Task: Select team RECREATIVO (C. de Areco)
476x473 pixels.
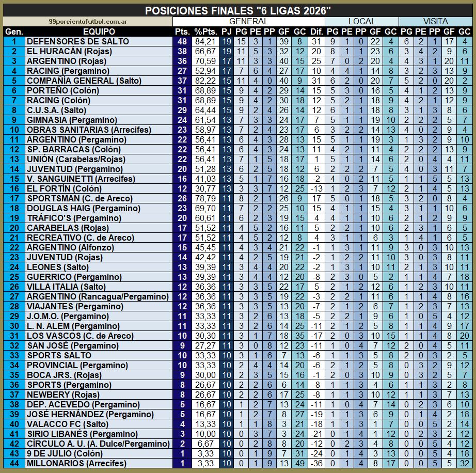Action: click(x=81, y=238)
